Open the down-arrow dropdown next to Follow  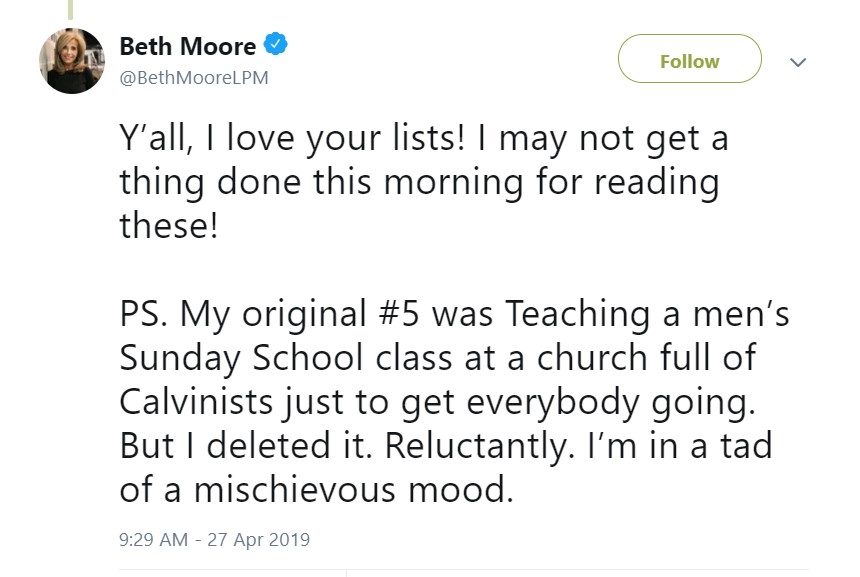(798, 61)
